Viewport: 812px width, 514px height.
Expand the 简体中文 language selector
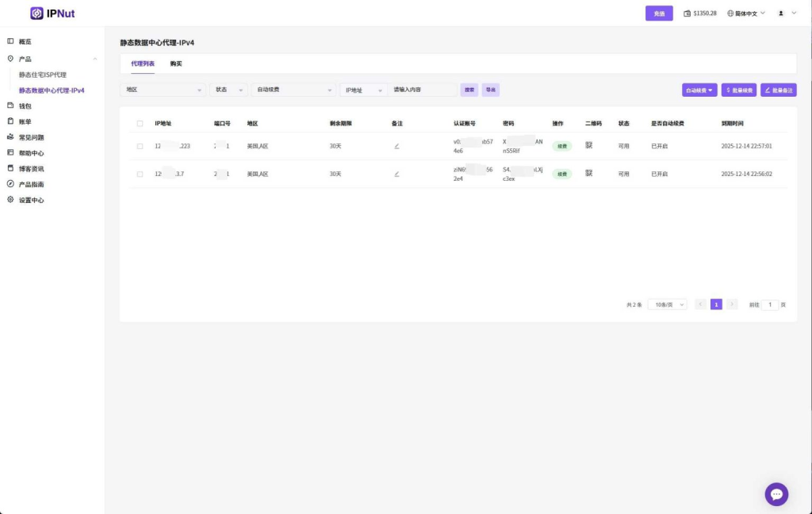pyautogui.click(x=745, y=13)
